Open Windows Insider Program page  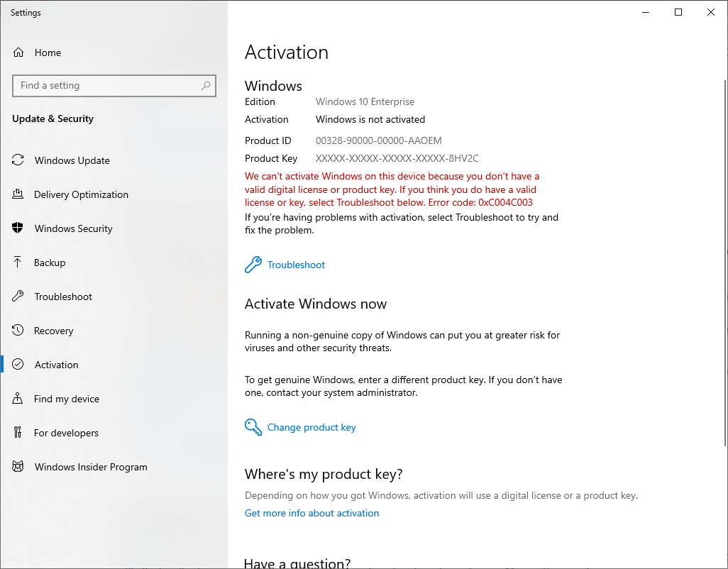coord(114,467)
